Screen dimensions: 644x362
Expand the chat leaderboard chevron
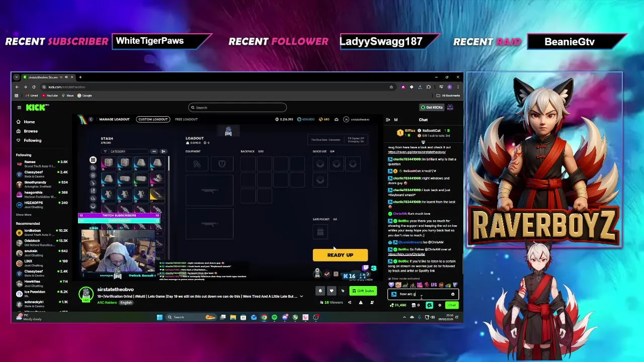click(x=423, y=142)
